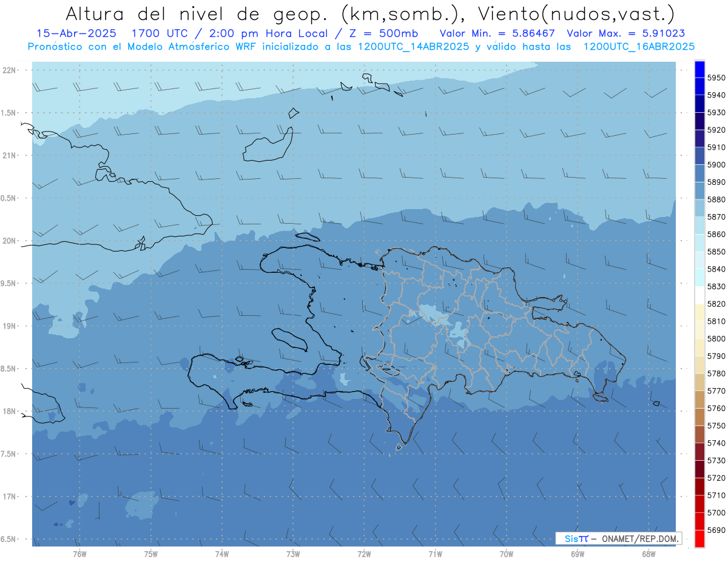Image resolution: width=728 pixels, height=562 pixels.
Task: Click the '5780' color scale value
Action: [716, 373]
